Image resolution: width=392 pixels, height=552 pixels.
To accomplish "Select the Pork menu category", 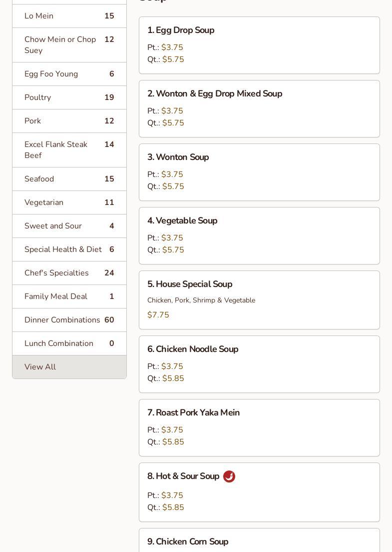I will (69, 121).
